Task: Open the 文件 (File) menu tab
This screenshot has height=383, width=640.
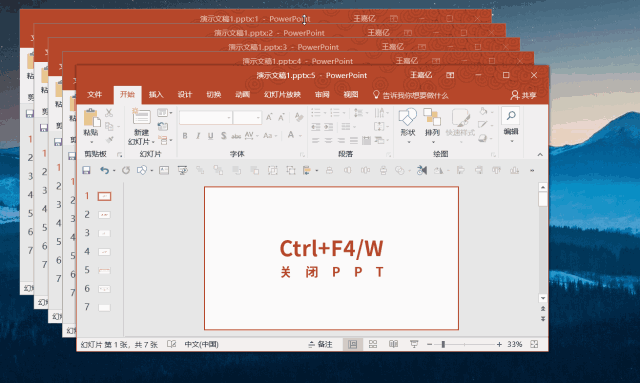Action: (94, 95)
